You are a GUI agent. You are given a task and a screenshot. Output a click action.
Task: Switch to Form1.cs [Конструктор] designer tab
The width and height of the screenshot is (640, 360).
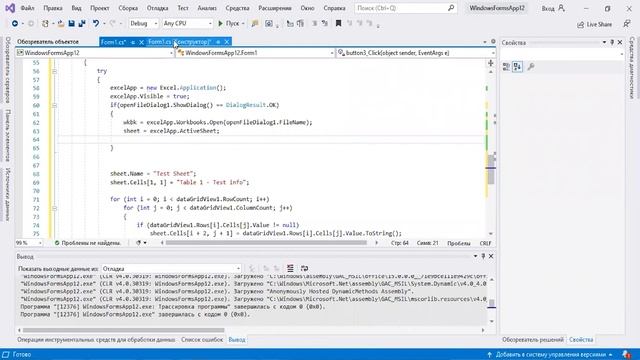(180, 42)
